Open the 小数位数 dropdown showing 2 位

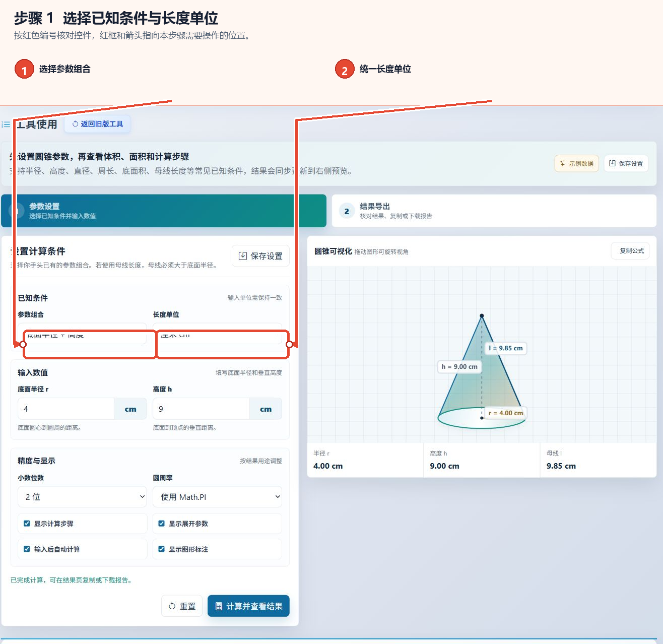[x=82, y=497]
